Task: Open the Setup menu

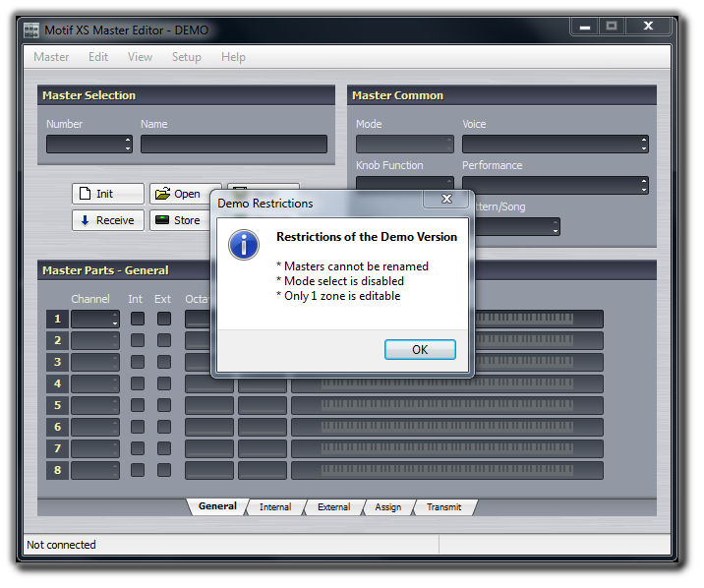Action: [187, 57]
